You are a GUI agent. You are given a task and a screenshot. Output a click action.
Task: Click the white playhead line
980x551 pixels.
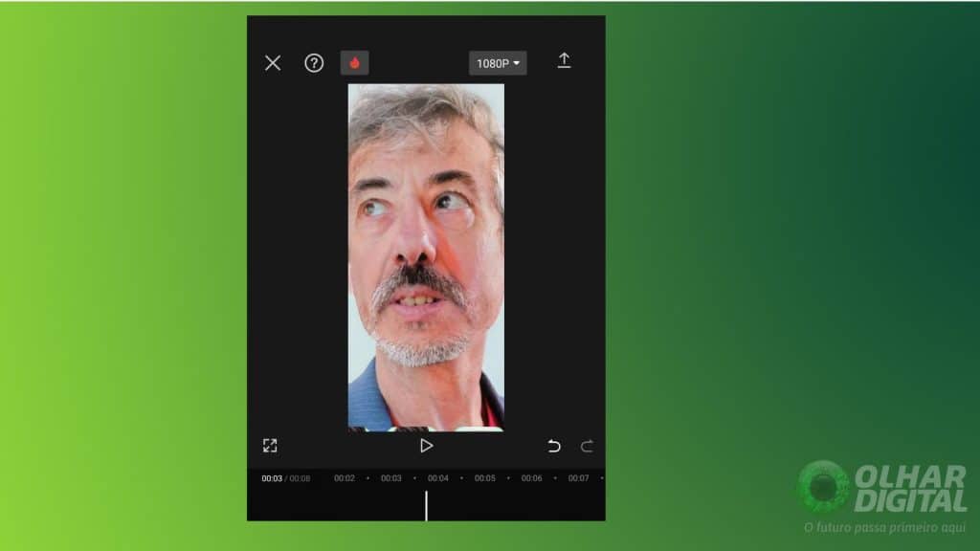click(426, 505)
